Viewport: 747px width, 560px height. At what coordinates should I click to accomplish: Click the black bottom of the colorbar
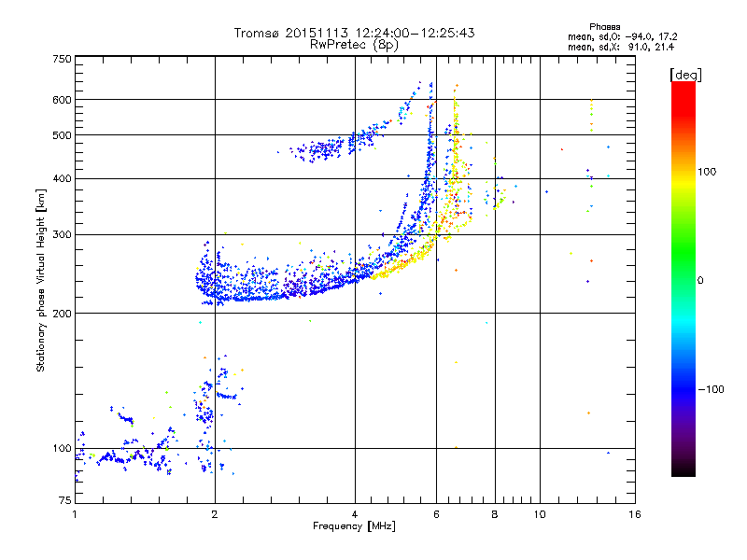click(684, 470)
